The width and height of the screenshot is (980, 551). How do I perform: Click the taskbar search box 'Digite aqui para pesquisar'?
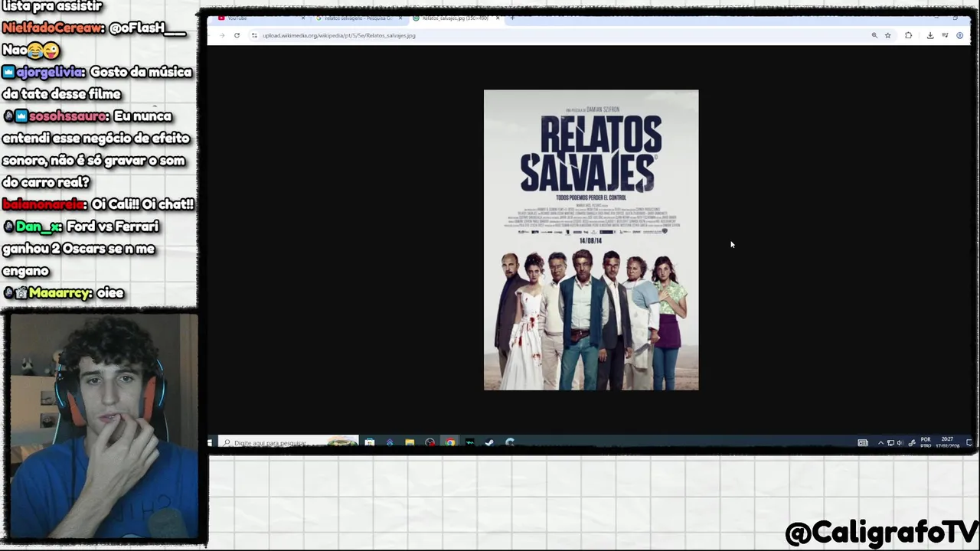tap(289, 442)
